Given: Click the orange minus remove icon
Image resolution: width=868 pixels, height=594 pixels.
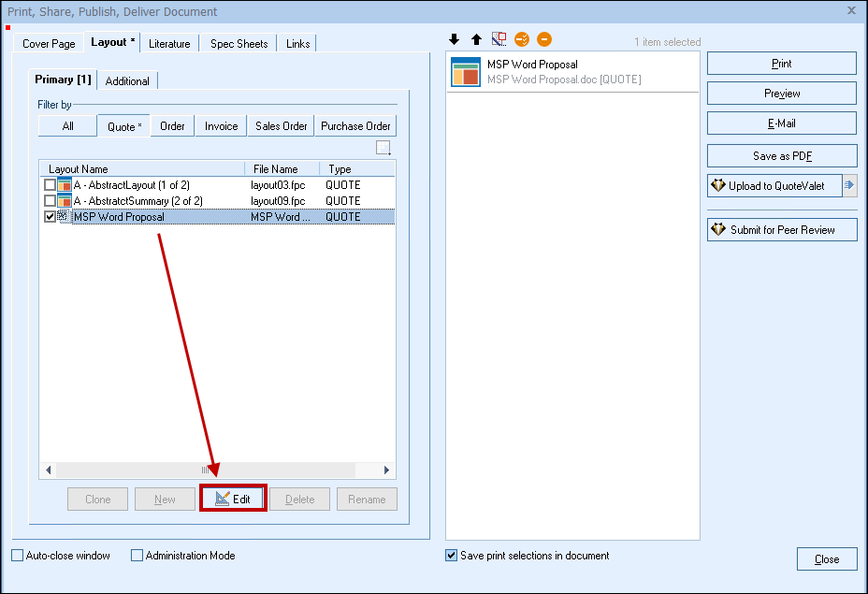Looking at the screenshot, I should pyautogui.click(x=544, y=39).
